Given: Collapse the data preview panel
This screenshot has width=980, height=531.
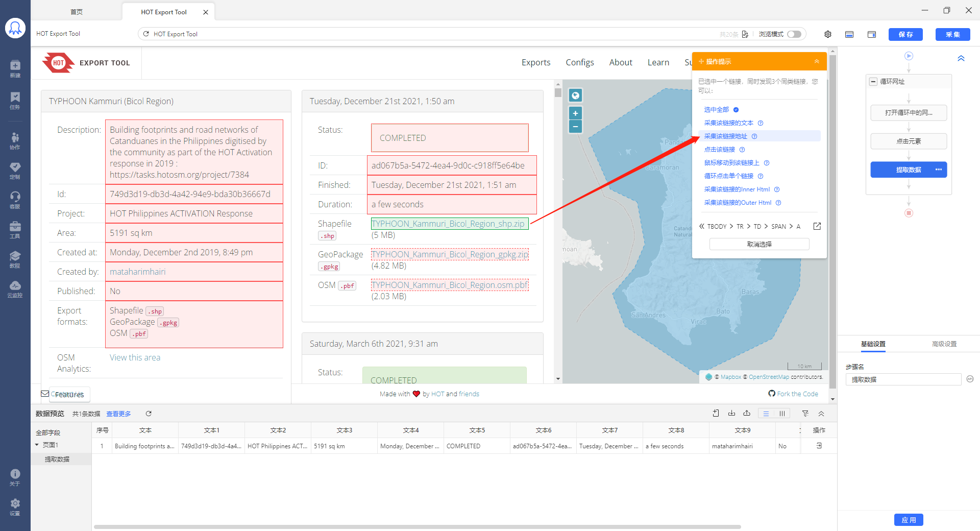Looking at the screenshot, I should tap(821, 414).
